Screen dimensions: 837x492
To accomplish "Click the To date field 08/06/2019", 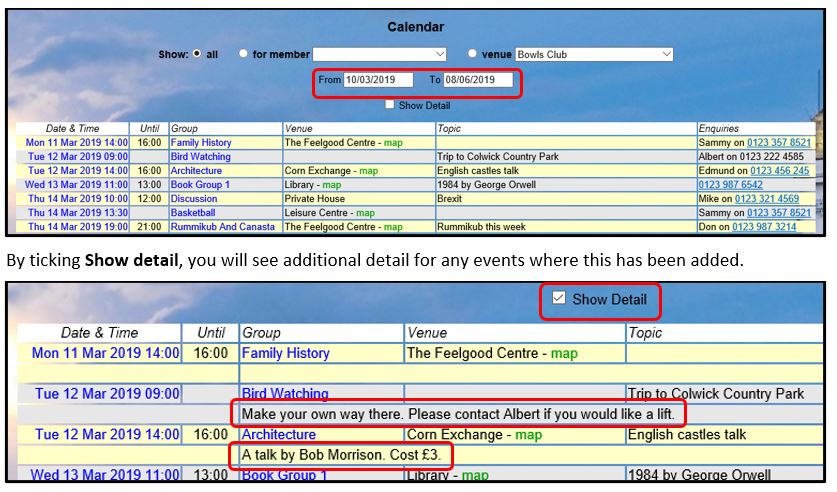I will [477, 80].
